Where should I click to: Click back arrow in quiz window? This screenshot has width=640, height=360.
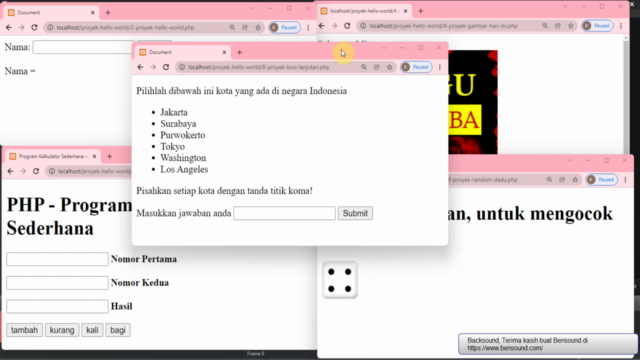[140, 67]
